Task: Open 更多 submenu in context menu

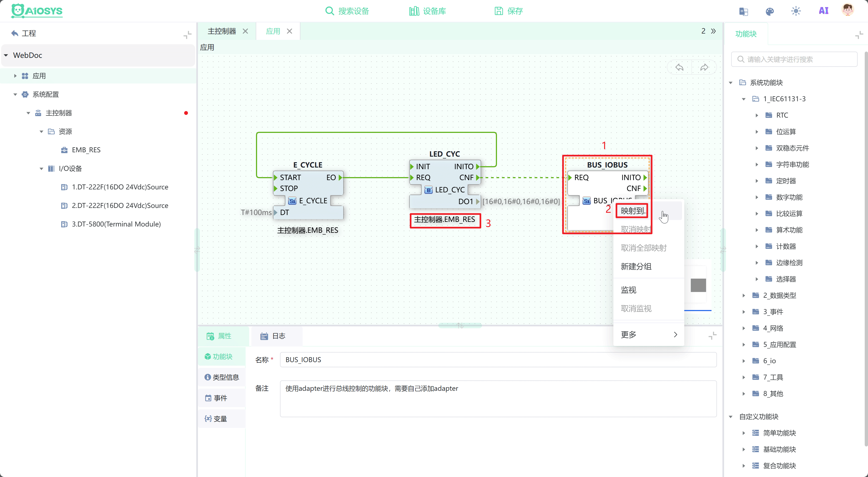Action: pos(648,334)
